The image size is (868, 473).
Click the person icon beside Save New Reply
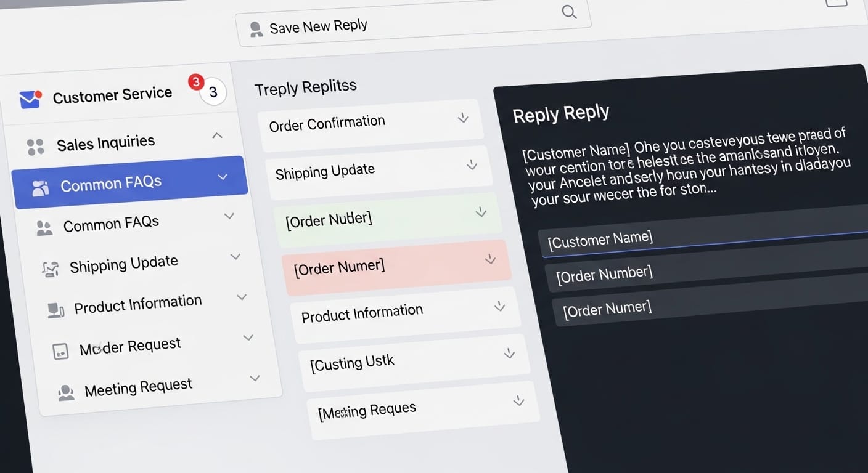(x=256, y=30)
